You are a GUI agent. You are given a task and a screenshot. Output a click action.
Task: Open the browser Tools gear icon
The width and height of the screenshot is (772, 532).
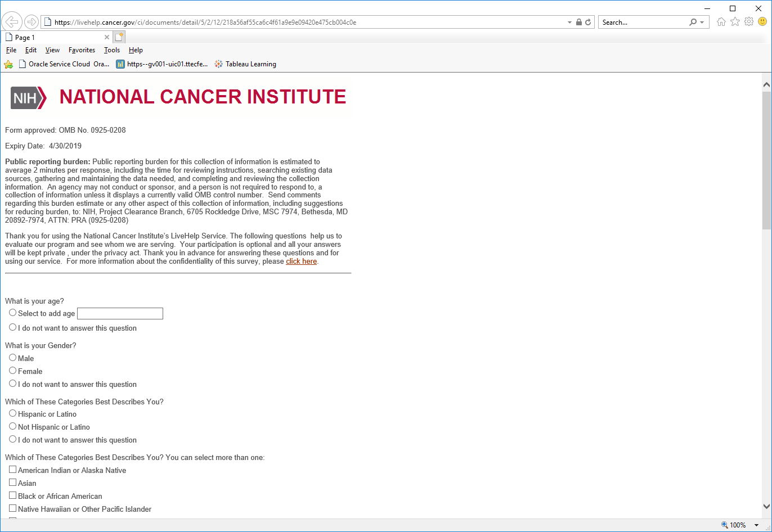(x=749, y=22)
